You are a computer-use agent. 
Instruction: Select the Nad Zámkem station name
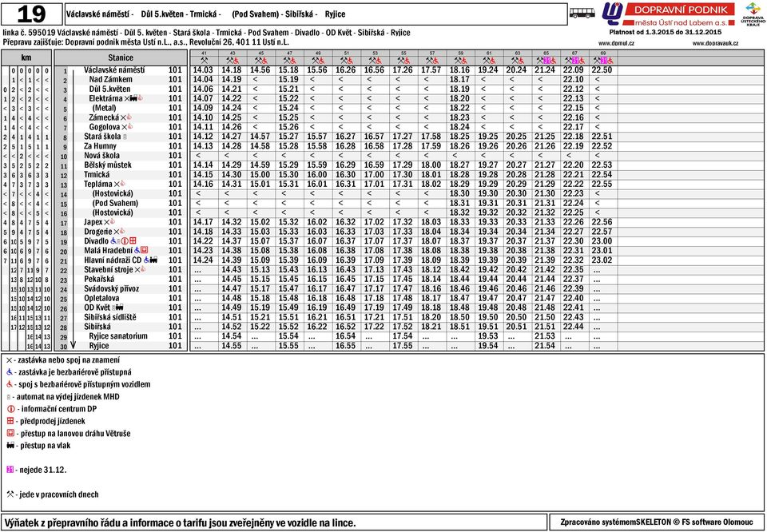click(110, 79)
